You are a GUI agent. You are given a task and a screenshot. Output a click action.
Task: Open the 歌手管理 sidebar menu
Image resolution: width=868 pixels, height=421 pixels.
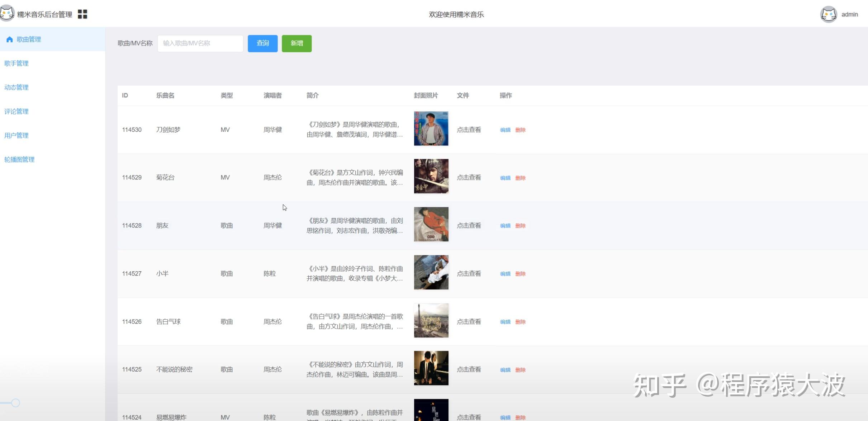click(16, 63)
